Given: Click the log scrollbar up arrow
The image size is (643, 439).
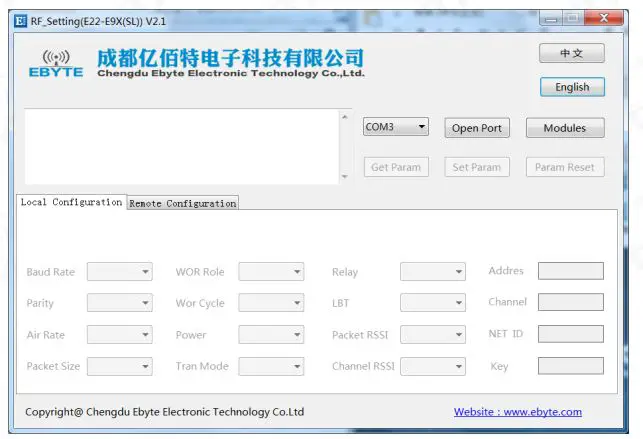Looking at the screenshot, I should (345, 117).
